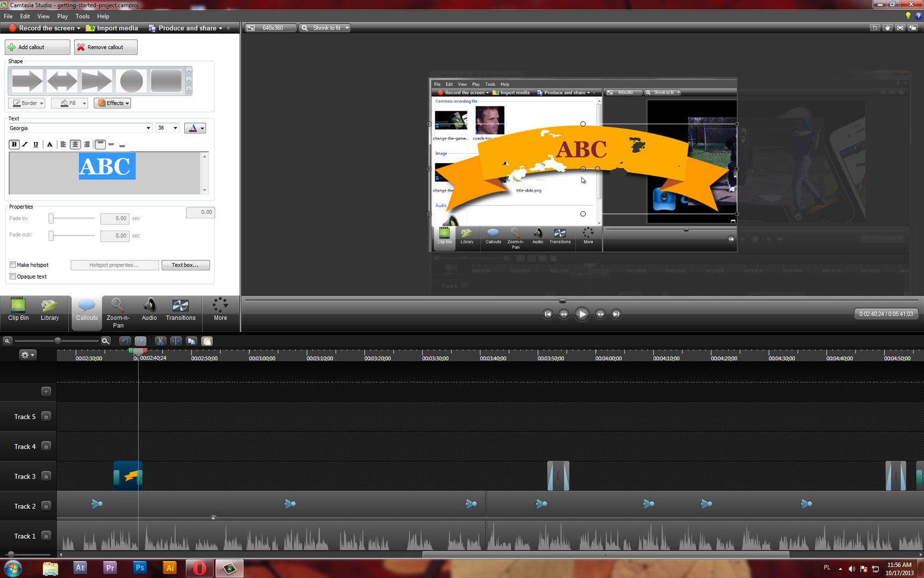The image size is (924, 578).
Task: Switch to the Transitions tab
Action: tap(181, 310)
